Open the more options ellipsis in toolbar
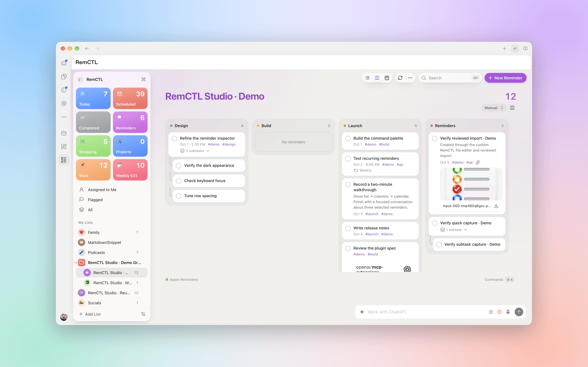Viewport: 588px width, 367px height. [410, 78]
